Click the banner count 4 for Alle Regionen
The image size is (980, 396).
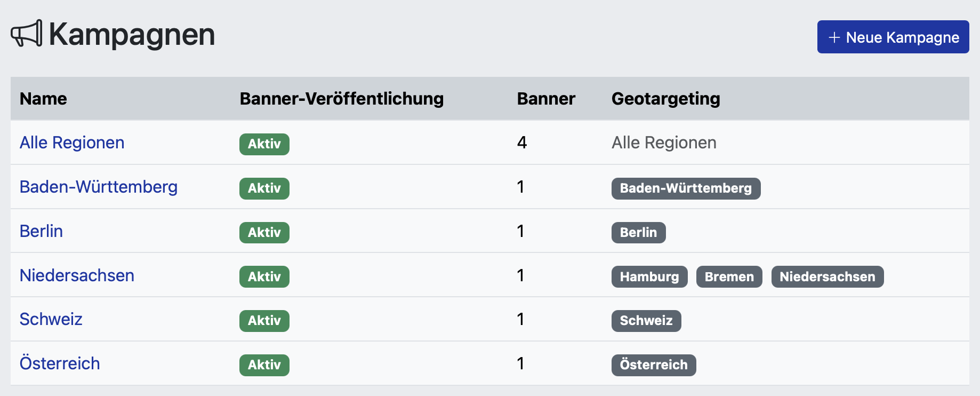coord(521,143)
